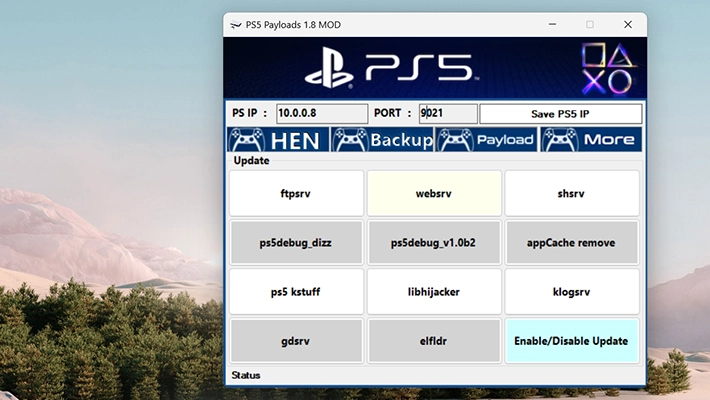Click the PlayStation shapes symbol graphic
The image size is (710, 400).
pos(608,68)
